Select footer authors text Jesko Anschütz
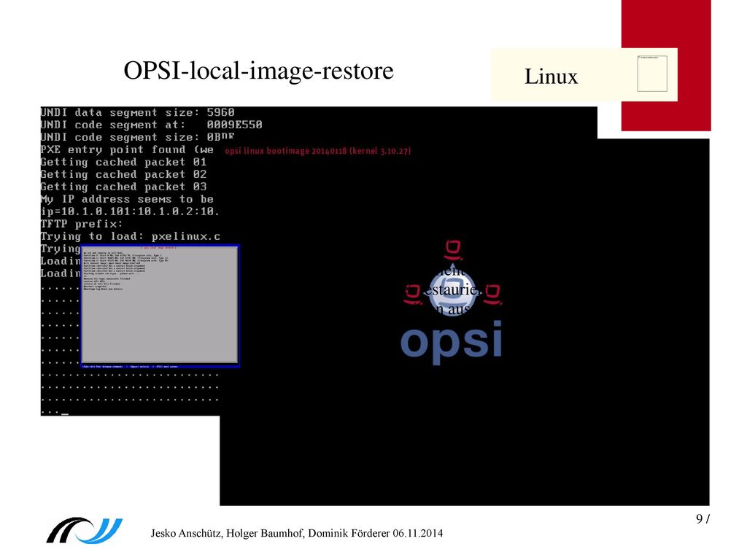Image resolution: width=747 pixels, height=560 pixels. (297, 533)
